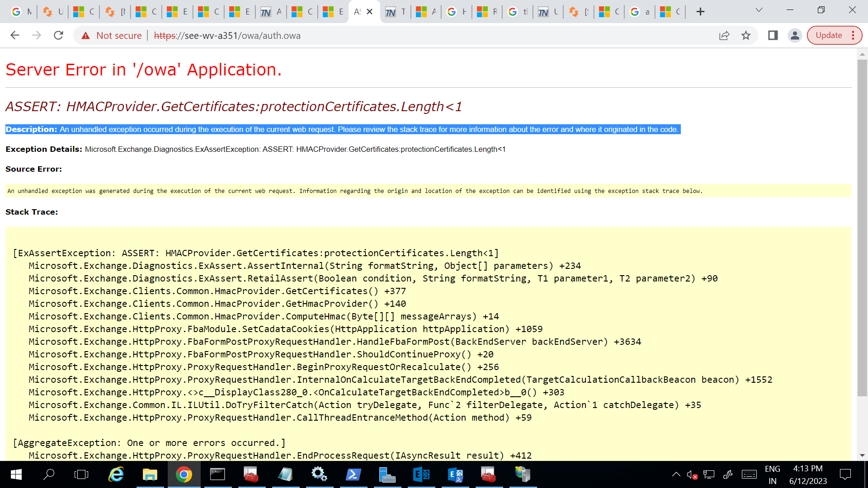The width and height of the screenshot is (868, 488).
Task: Toggle ENG IN input language indicator
Action: (x=773, y=474)
